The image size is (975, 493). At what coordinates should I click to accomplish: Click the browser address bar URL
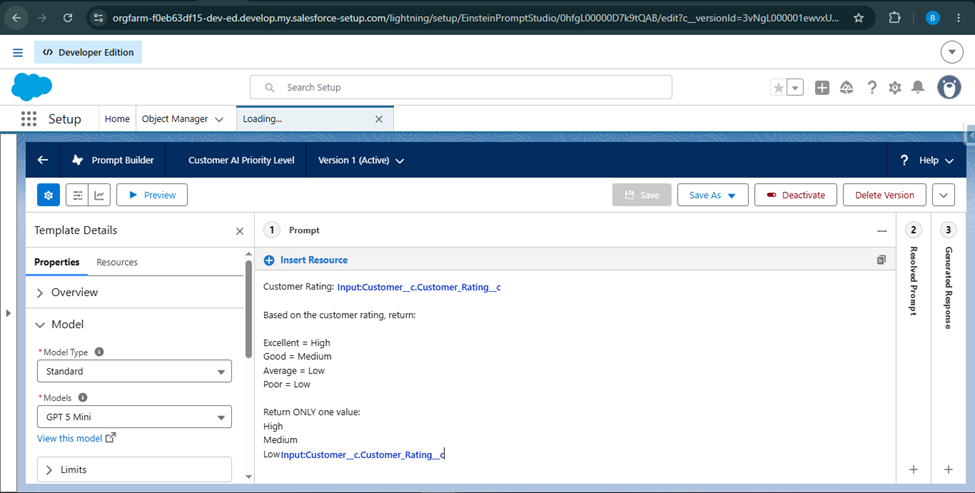click(x=476, y=18)
